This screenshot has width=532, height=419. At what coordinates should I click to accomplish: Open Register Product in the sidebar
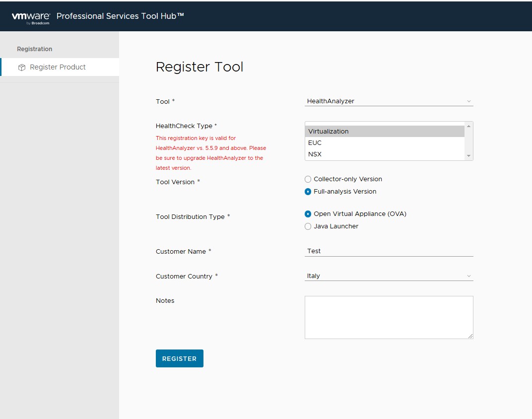[x=60, y=67]
